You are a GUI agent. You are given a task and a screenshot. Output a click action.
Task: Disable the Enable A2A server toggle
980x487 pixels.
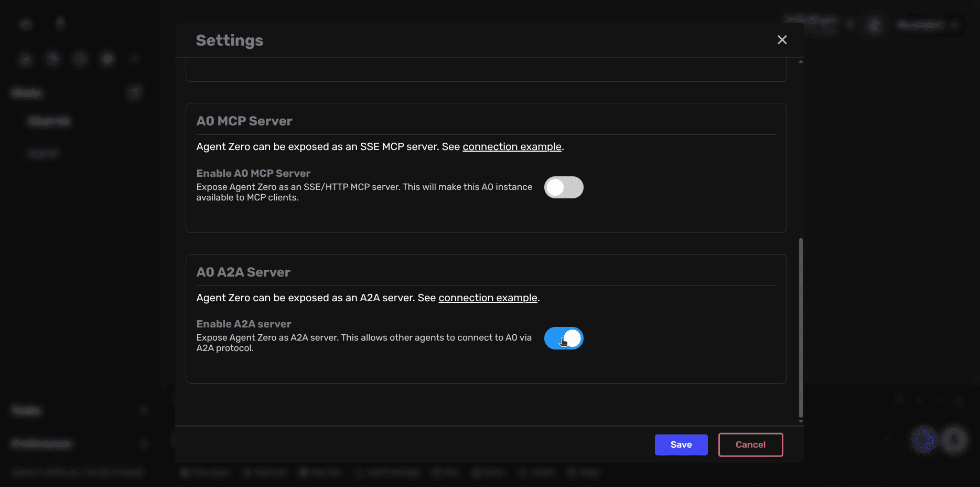click(x=564, y=338)
